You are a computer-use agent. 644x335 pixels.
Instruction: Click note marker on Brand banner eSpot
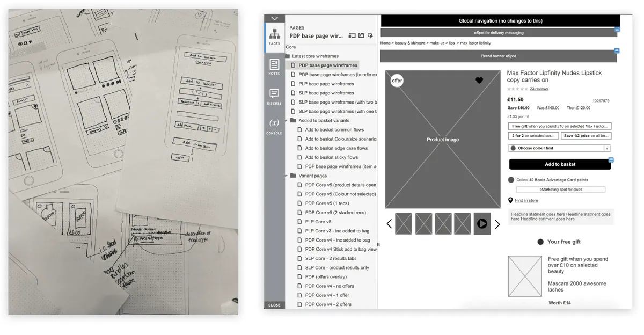(x=617, y=51)
